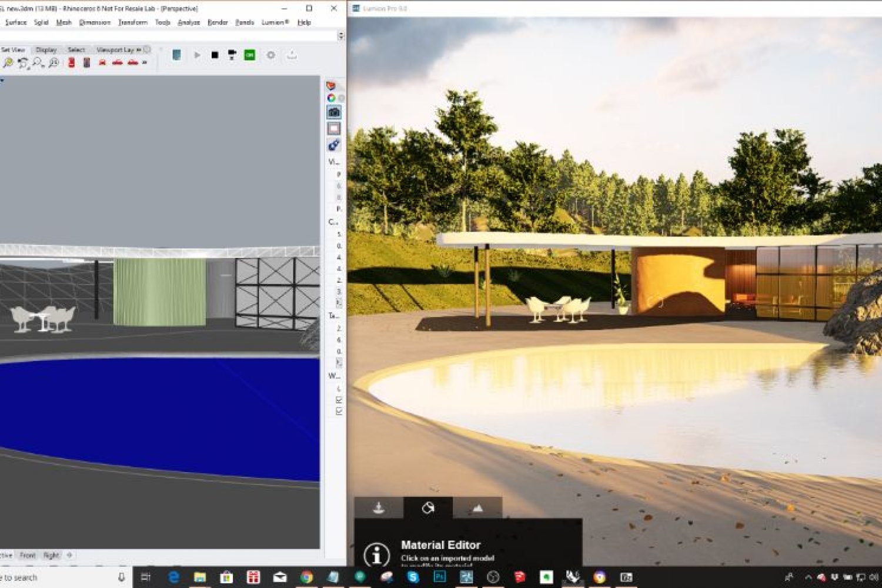Screen dimensions: 882x588
Task: Open LiveSync settings gear icon
Action: click(270, 55)
